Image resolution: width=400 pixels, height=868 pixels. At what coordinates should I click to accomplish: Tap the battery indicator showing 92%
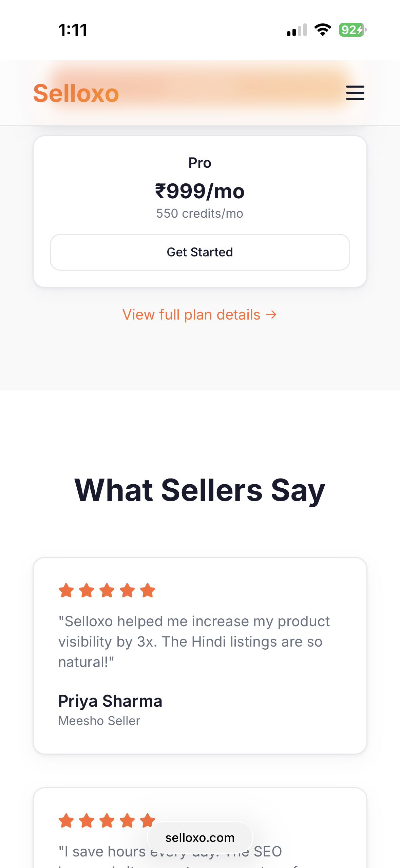pos(351,30)
